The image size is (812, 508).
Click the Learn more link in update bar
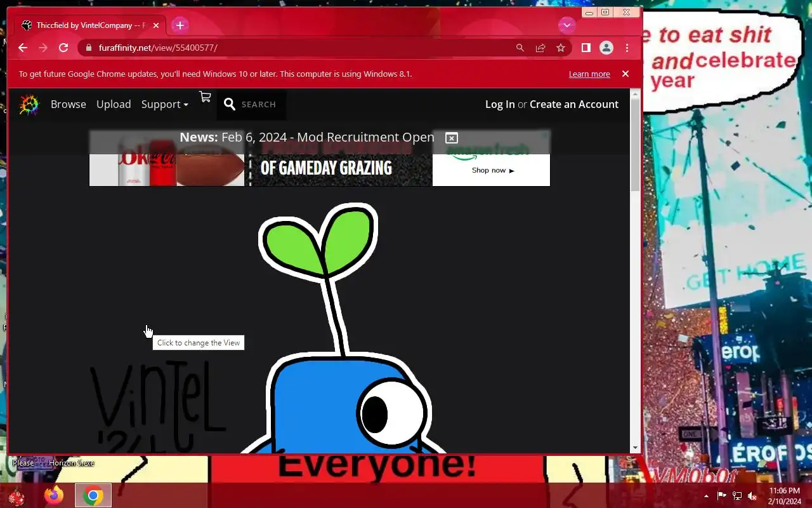589,74
